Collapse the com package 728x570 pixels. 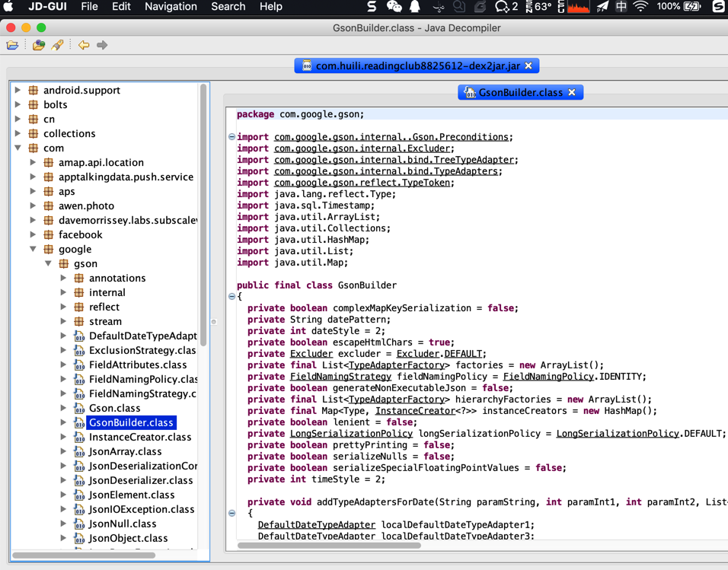pyautogui.click(x=18, y=148)
